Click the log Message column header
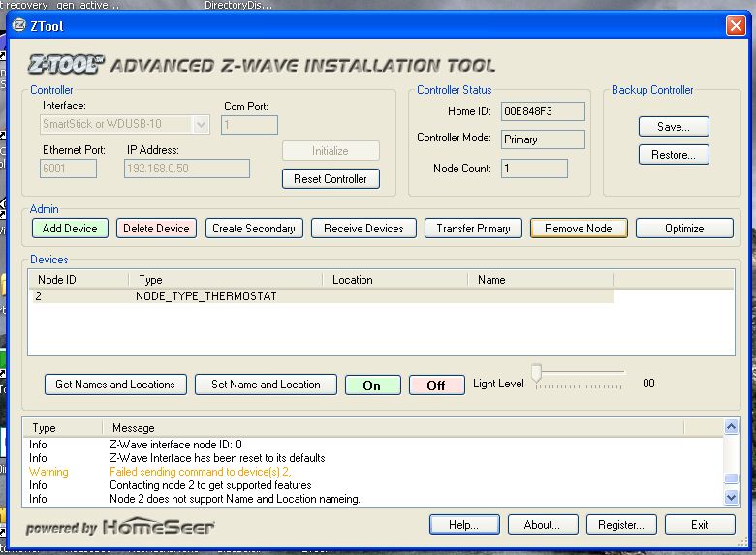Image resolution: width=756 pixels, height=555 pixels. click(x=393, y=428)
